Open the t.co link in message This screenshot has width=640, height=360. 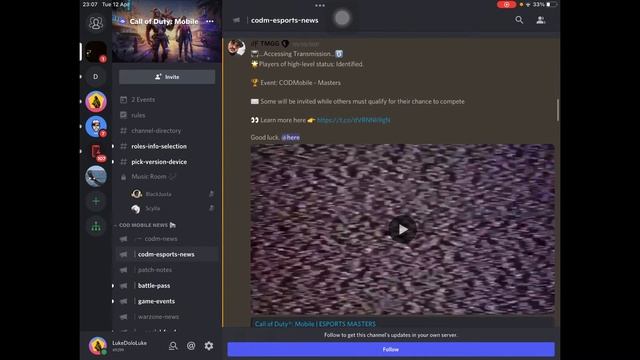[353, 120]
